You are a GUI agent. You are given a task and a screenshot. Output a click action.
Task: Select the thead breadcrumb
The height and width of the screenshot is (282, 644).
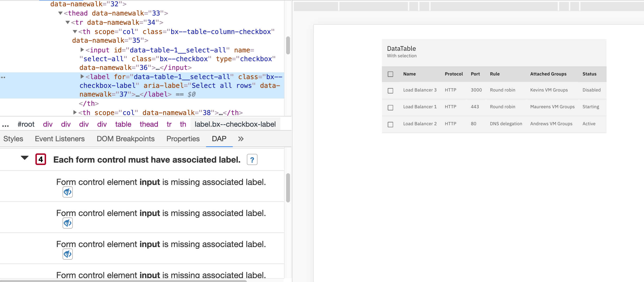point(149,124)
